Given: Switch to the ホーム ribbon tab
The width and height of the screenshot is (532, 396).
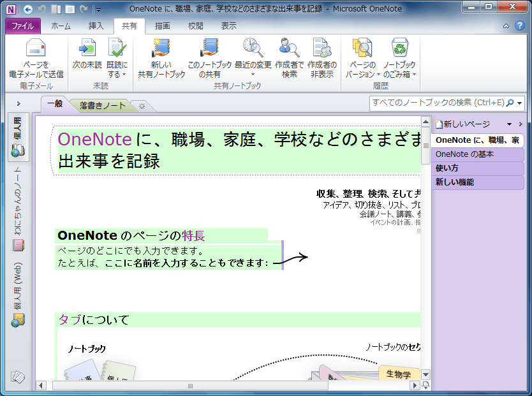Looking at the screenshot, I should 61,26.
